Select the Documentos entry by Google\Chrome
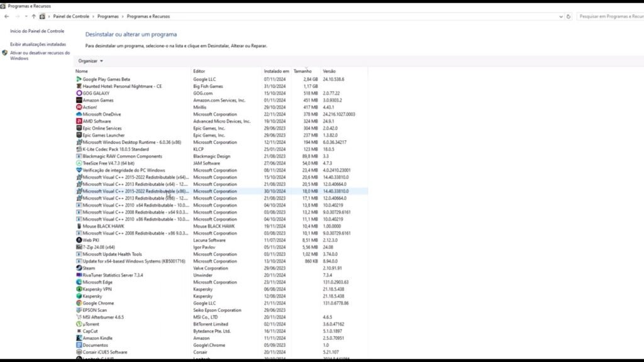Screen dimensions: 644x362 click(221, 345)
